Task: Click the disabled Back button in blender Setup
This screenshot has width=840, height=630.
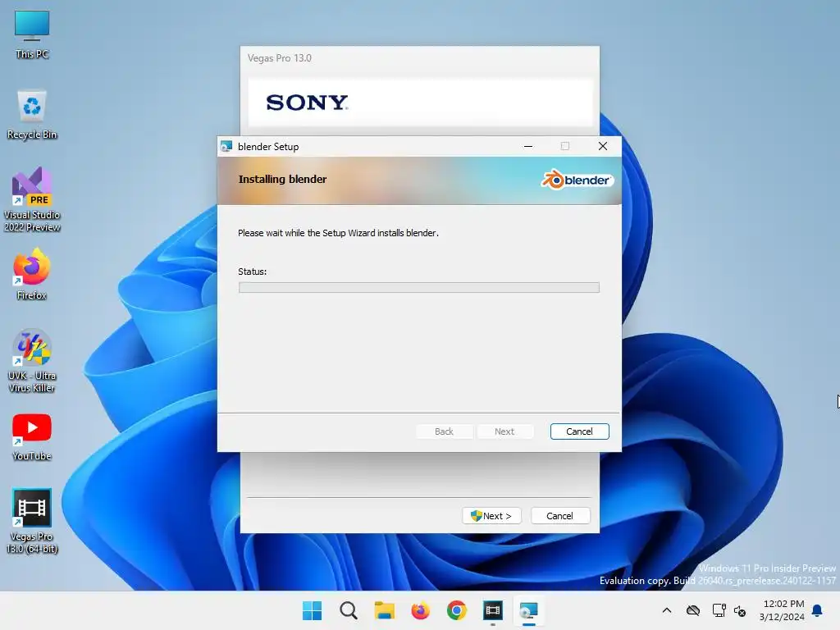Action: tap(444, 431)
